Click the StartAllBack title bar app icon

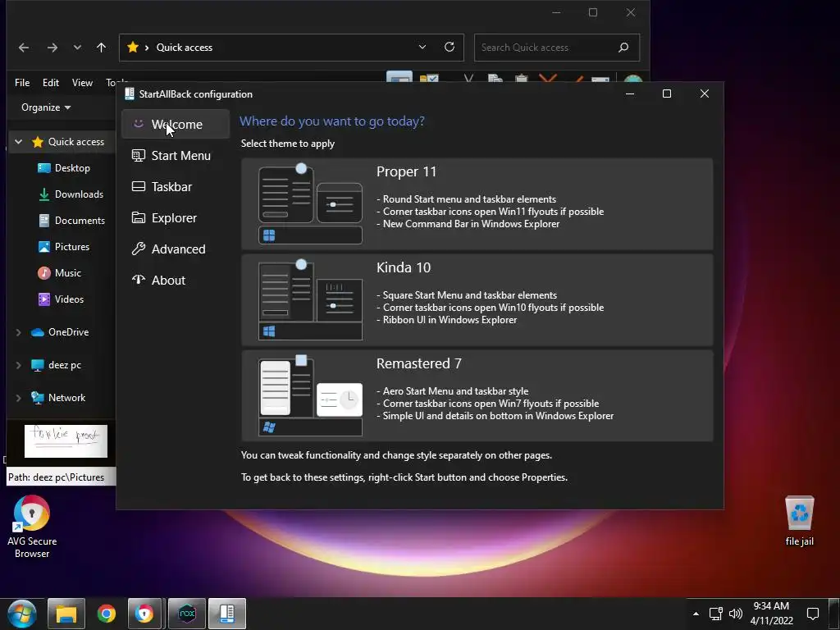click(x=129, y=94)
